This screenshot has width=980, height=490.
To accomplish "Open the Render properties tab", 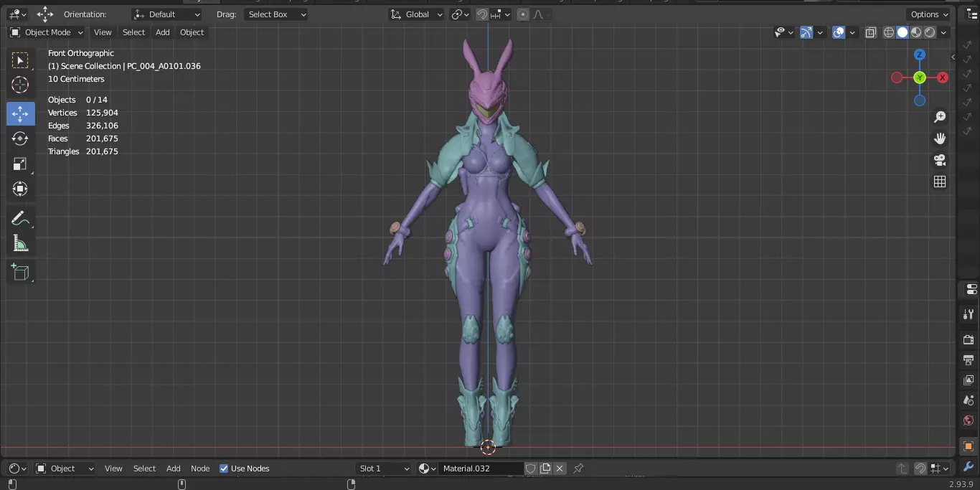I will pyautogui.click(x=969, y=339).
